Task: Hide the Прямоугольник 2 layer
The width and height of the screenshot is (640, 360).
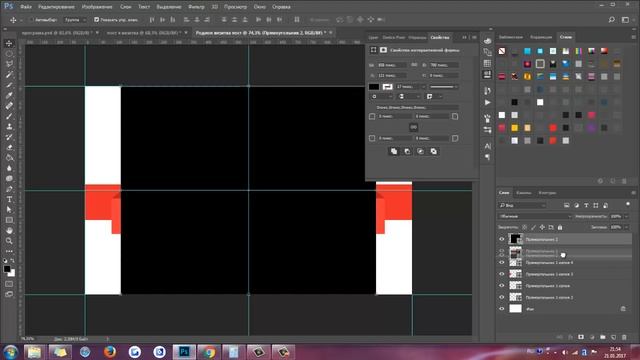Action: (502, 239)
